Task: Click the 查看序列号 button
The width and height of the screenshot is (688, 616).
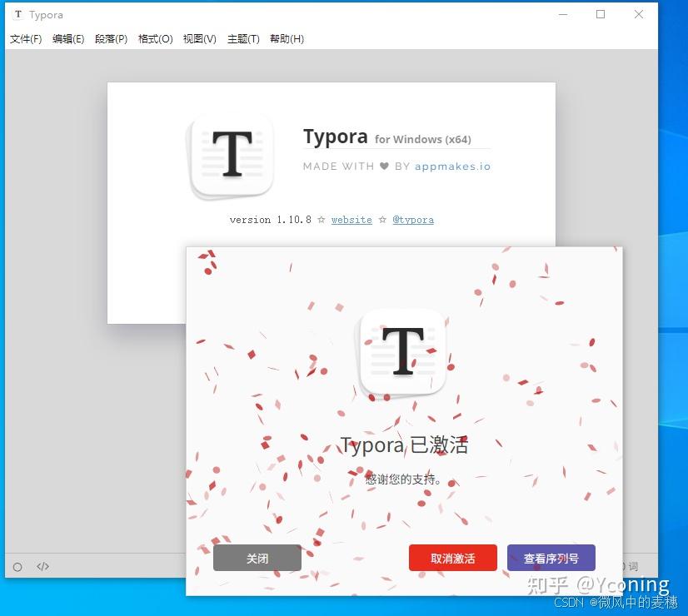Action: pyautogui.click(x=551, y=558)
